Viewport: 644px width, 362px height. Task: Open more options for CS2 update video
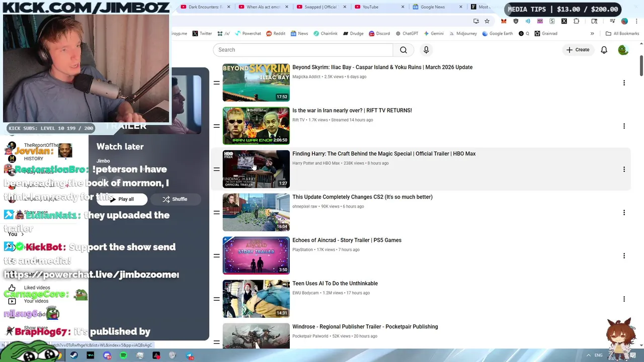tap(624, 212)
